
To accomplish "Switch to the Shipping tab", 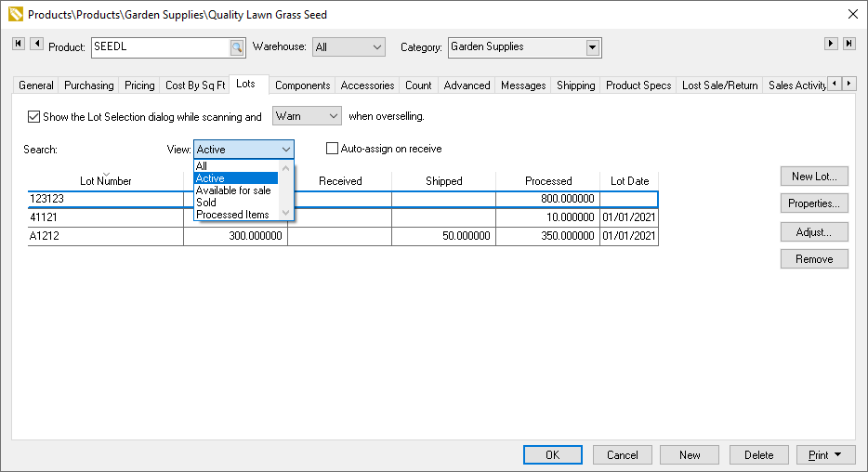I will tap(575, 85).
